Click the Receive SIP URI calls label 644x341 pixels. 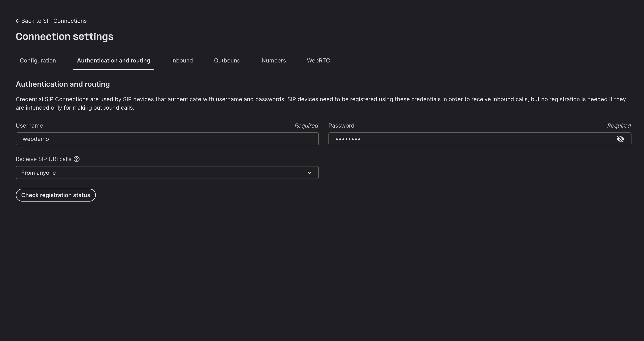44,159
